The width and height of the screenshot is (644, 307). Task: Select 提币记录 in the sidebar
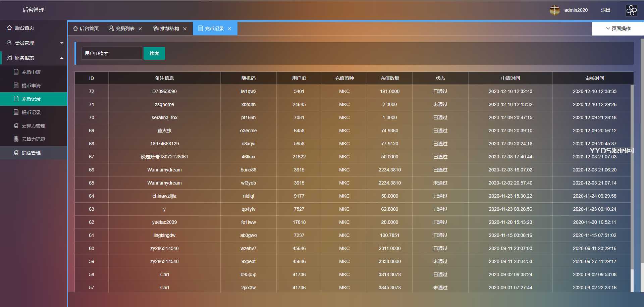(x=31, y=112)
